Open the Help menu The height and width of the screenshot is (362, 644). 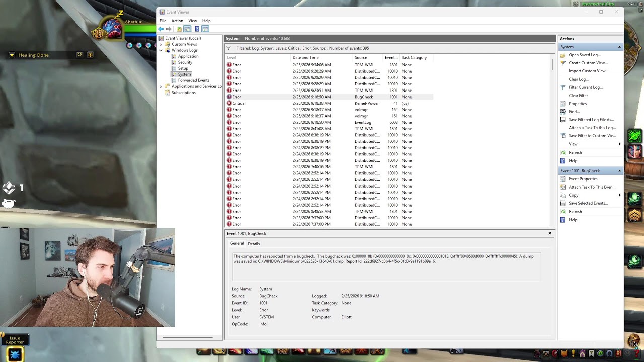[x=206, y=21]
